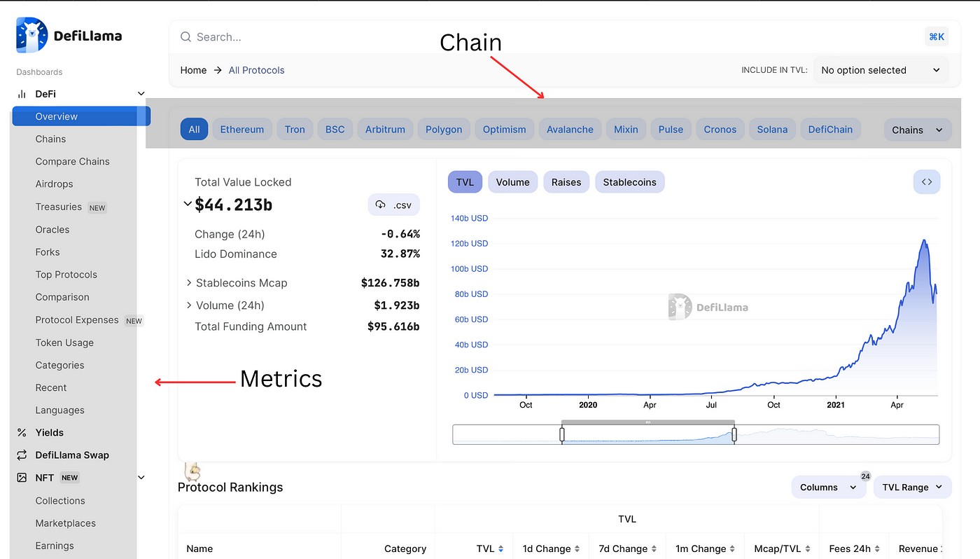Click the Yields percent icon
This screenshot has width=980, height=559.
(22, 433)
